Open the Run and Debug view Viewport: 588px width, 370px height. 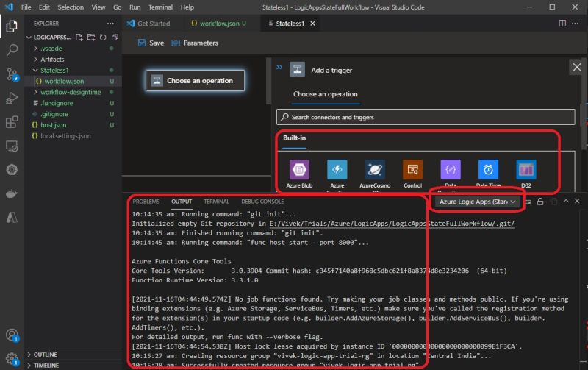pyautogui.click(x=12, y=98)
